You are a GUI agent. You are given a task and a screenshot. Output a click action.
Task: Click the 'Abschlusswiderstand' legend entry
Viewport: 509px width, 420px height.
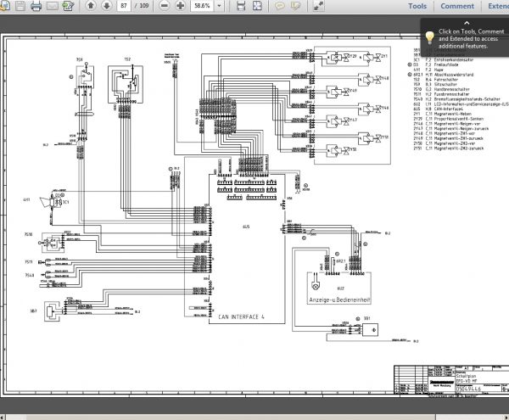pos(454,75)
